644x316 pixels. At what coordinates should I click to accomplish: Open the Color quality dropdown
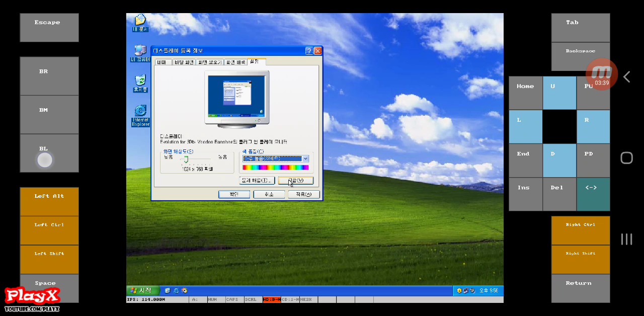(276, 159)
